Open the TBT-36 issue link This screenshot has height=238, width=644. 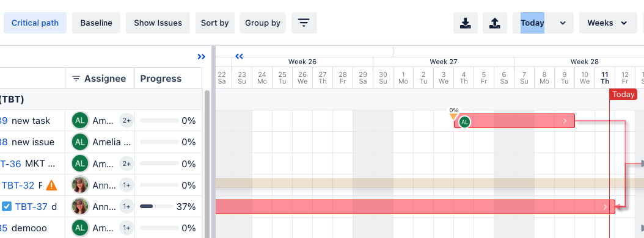(x=10, y=164)
